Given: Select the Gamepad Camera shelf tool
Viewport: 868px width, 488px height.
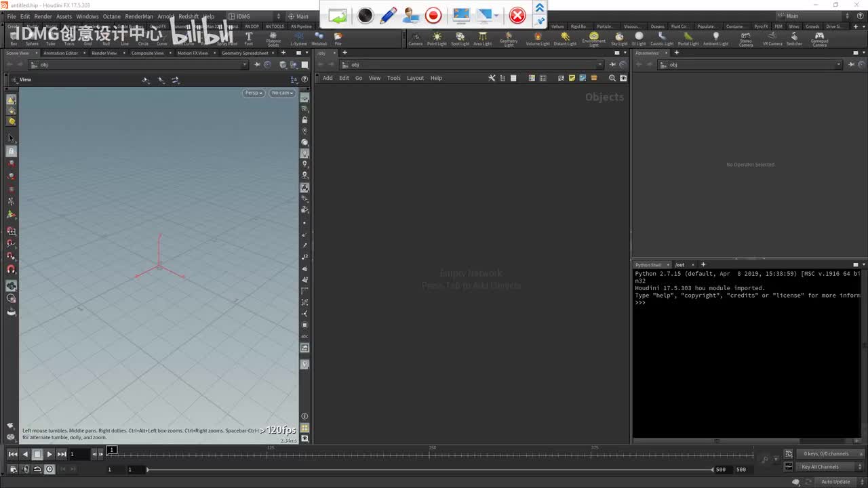Looking at the screenshot, I should [819, 39].
